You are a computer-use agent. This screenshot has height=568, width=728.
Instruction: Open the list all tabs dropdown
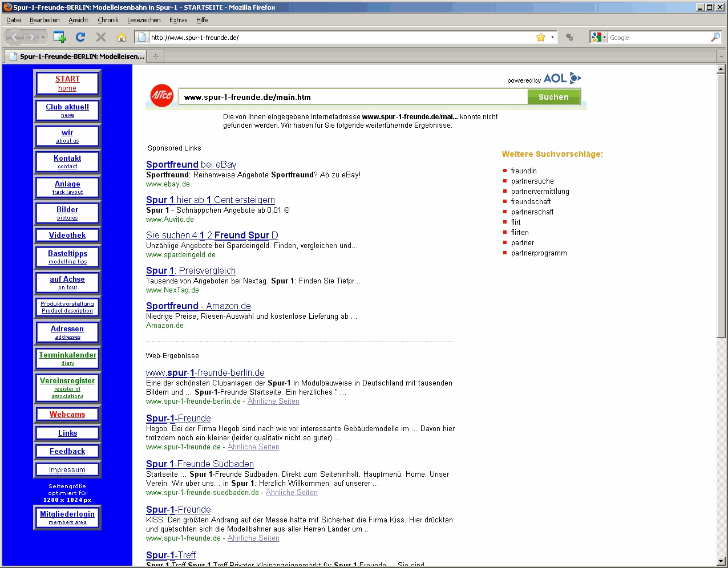pos(721,56)
